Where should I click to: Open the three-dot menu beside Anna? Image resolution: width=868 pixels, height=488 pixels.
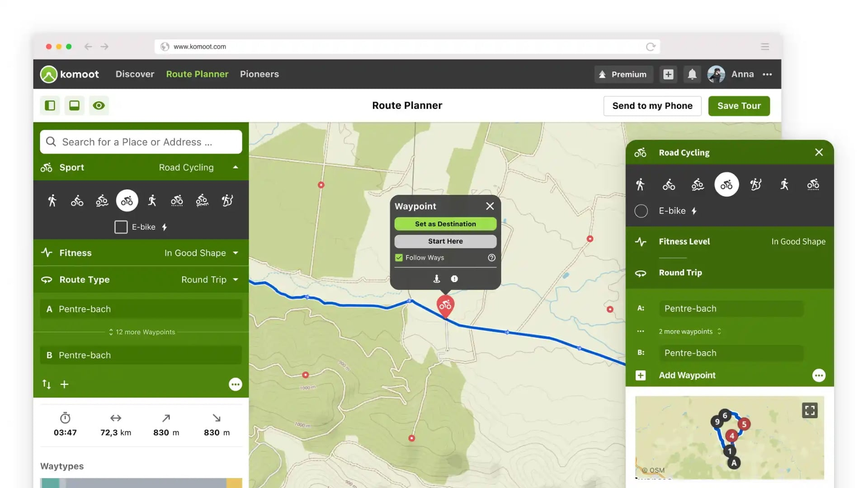(x=767, y=74)
